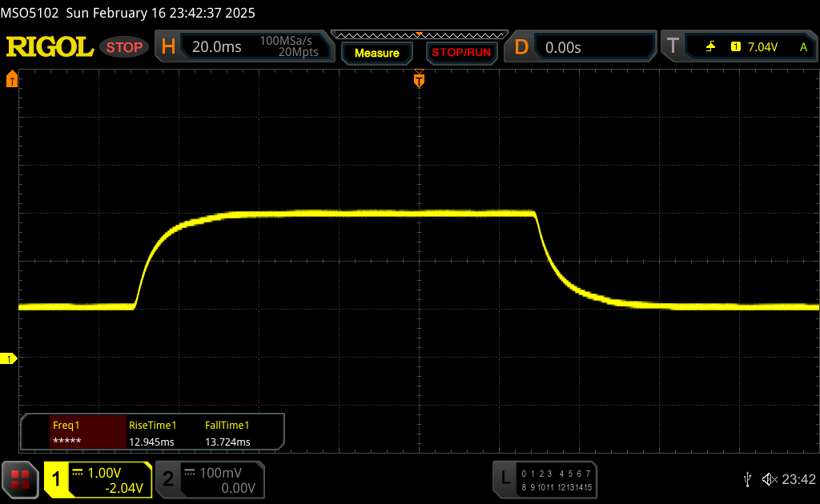Open the red grid function navigation menu
820x504 pixels.
click(20, 479)
